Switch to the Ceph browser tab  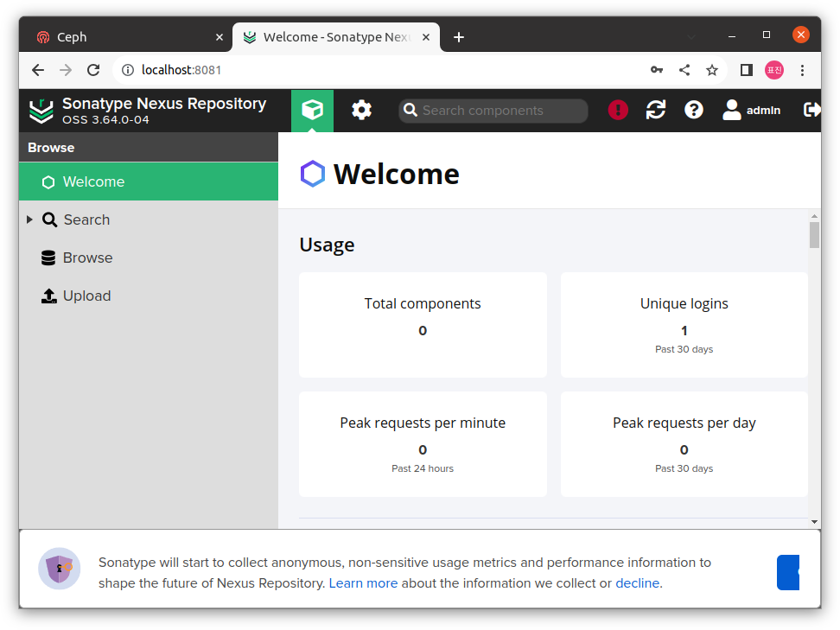click(x=125, y=37)
